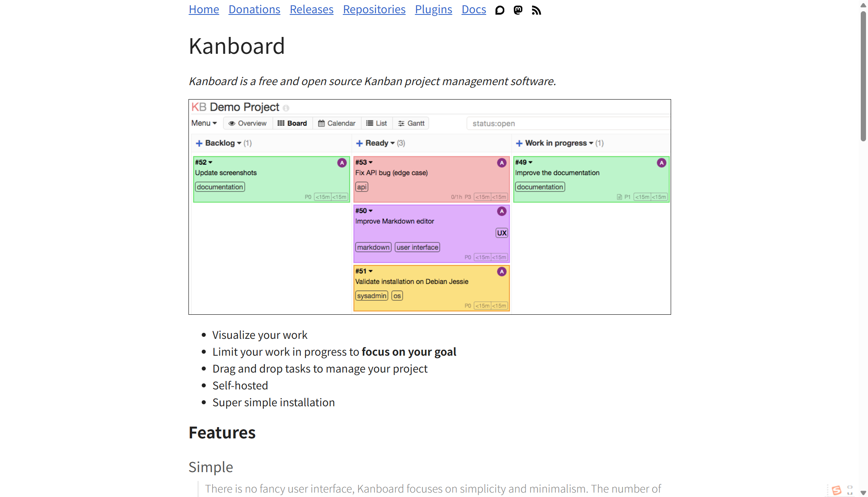Select the Gantt view tab
Screen dimensions: 868x497
(x=411, y=123)
